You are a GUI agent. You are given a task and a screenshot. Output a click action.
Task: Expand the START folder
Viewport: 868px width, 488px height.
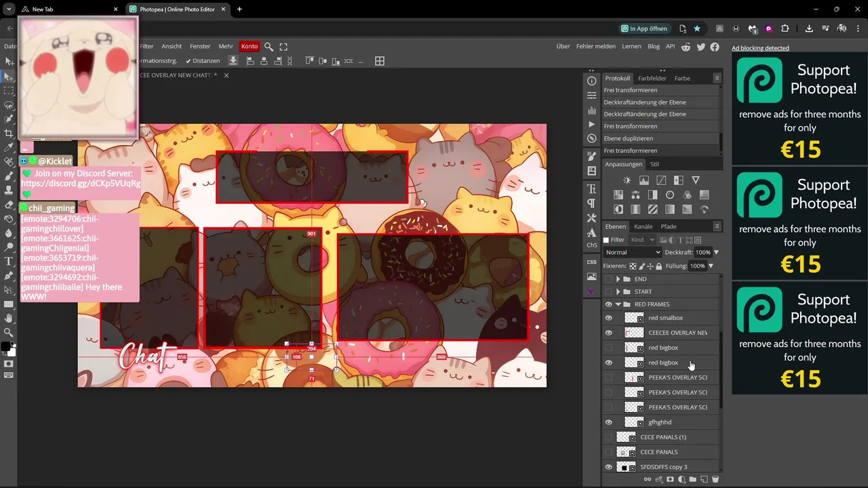coord(618,291)
